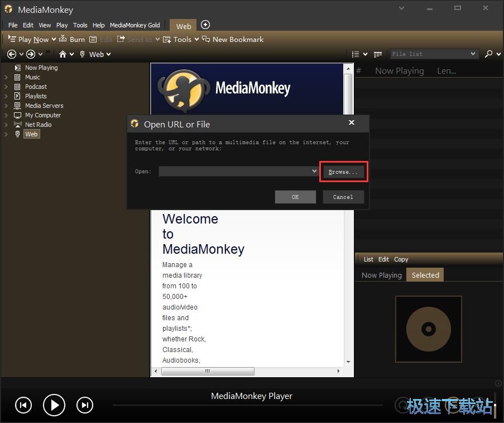
Task: Click the Play button in player
Action: pos(54,405)
